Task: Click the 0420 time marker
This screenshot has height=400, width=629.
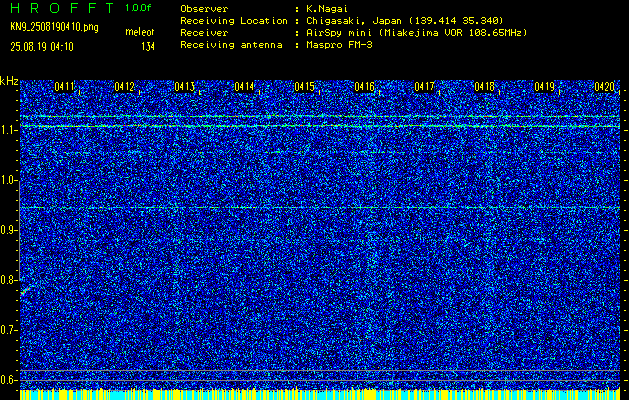Action: click(605, 87)
